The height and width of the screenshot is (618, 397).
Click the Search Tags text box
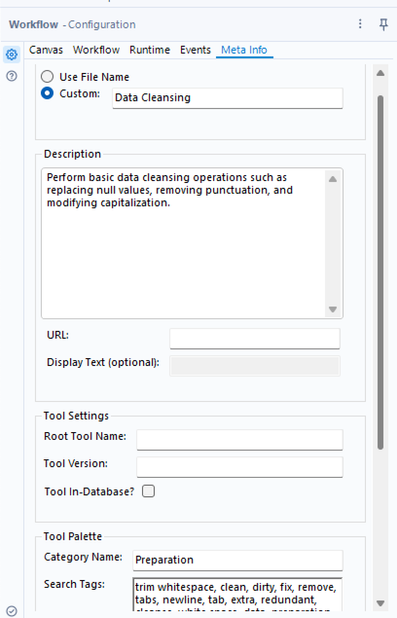pos(237,594)
